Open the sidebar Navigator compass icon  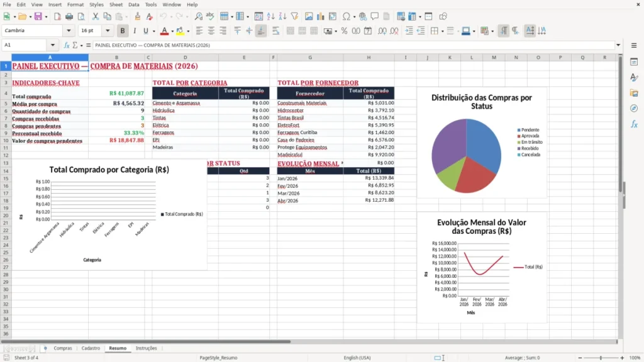[634, 108]
